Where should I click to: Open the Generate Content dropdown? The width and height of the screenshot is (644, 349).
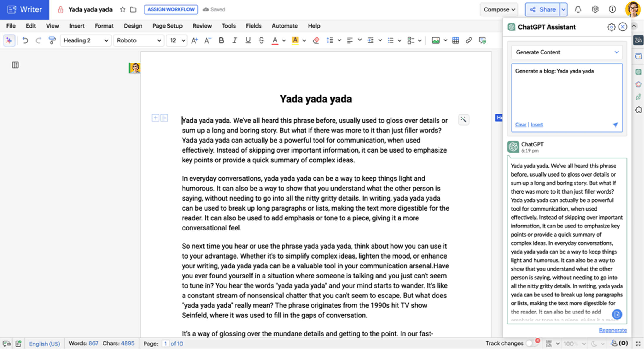[567, 52]
